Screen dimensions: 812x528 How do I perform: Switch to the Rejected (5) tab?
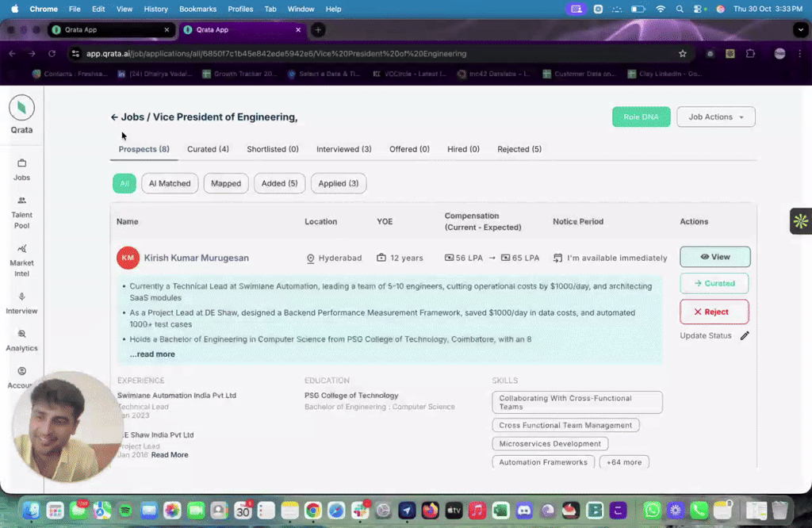(519, 149)
